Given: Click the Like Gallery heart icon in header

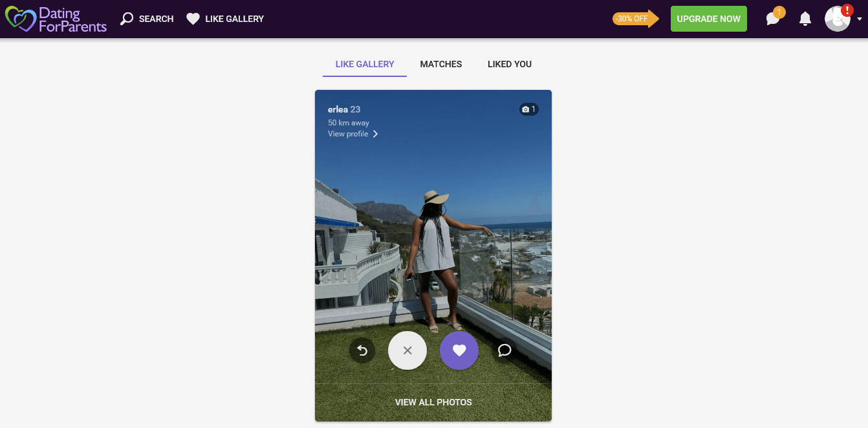Looking at the screenshot, I should (193, 19).
